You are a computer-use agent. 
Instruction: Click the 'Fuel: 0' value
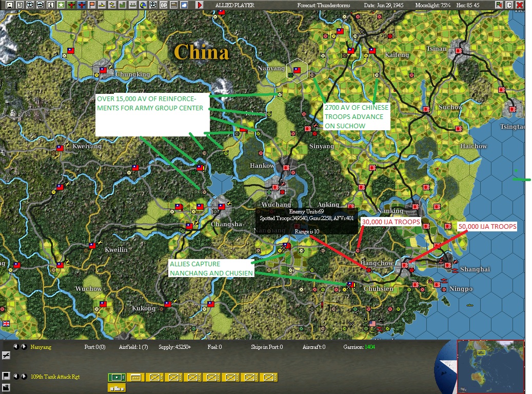click(214, 347)
